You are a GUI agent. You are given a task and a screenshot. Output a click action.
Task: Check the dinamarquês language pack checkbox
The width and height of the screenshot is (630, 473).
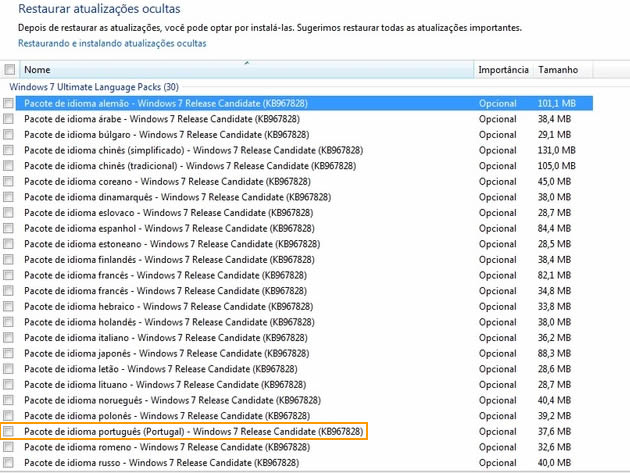tap(8, 197)
